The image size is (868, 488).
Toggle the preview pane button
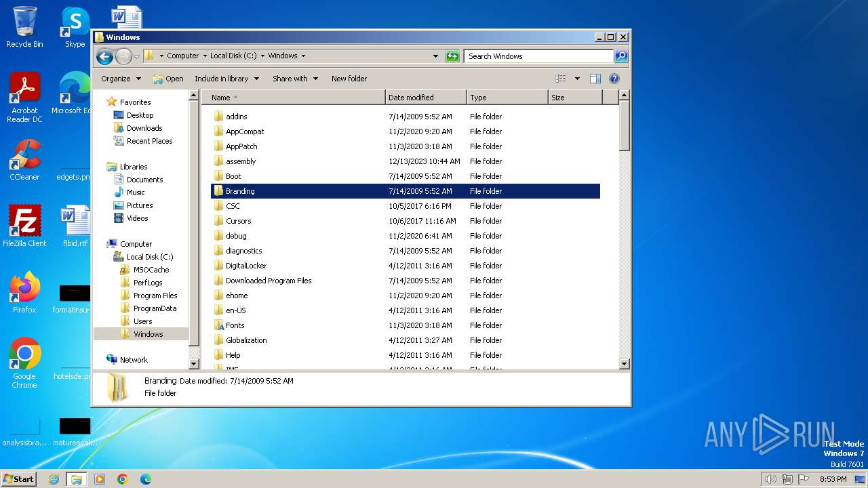pos(595,79)
